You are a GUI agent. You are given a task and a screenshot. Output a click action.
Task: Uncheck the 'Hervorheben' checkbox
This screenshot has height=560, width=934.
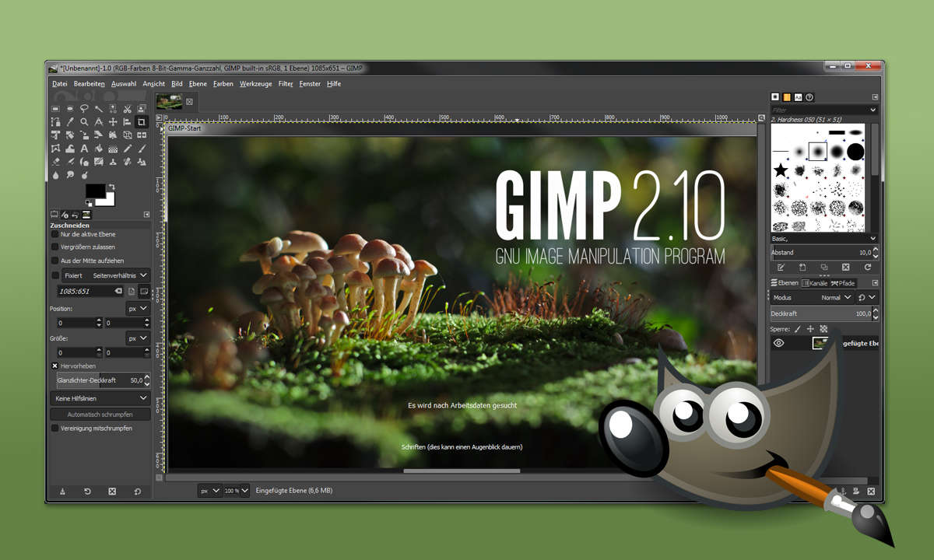(x=55, y=366)
